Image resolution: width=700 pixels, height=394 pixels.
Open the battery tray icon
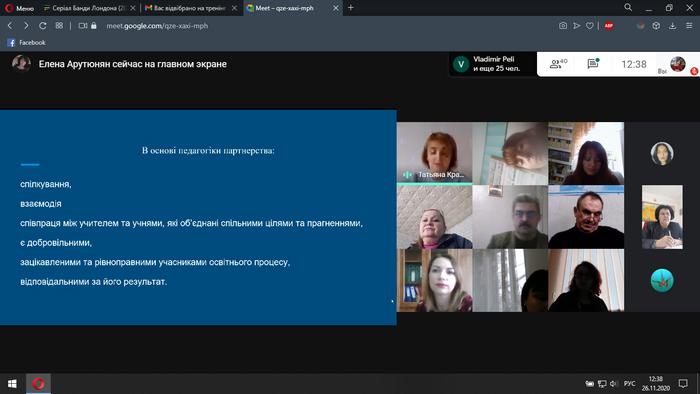(590, 384)
